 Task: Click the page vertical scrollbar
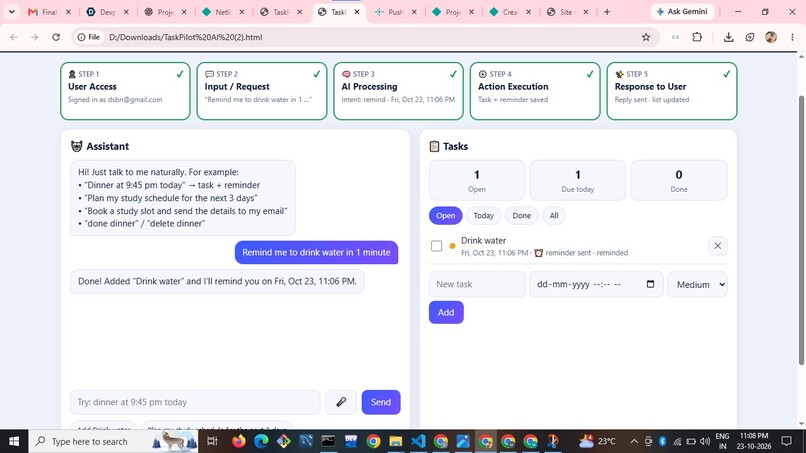click(801, 230)
